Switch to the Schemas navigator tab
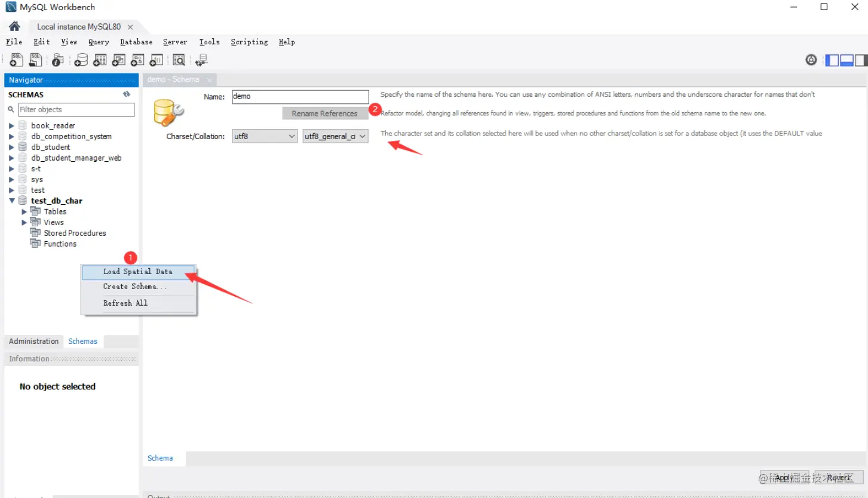 [83, 341]
